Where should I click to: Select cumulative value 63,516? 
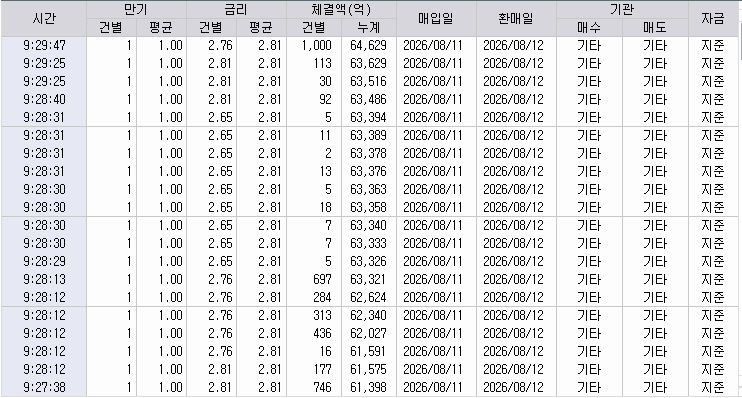pyautogui.click(x=368, y=81)
